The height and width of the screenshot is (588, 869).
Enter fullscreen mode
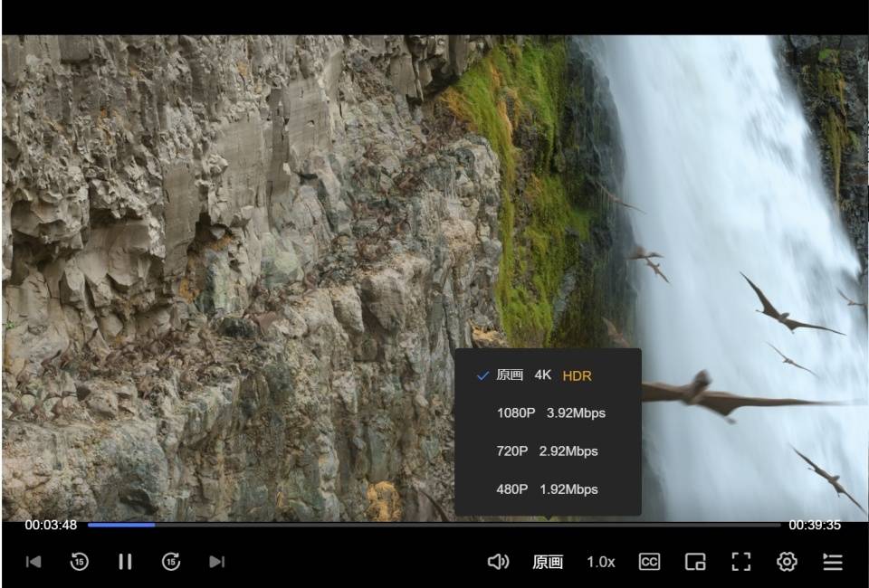(741, 562)
